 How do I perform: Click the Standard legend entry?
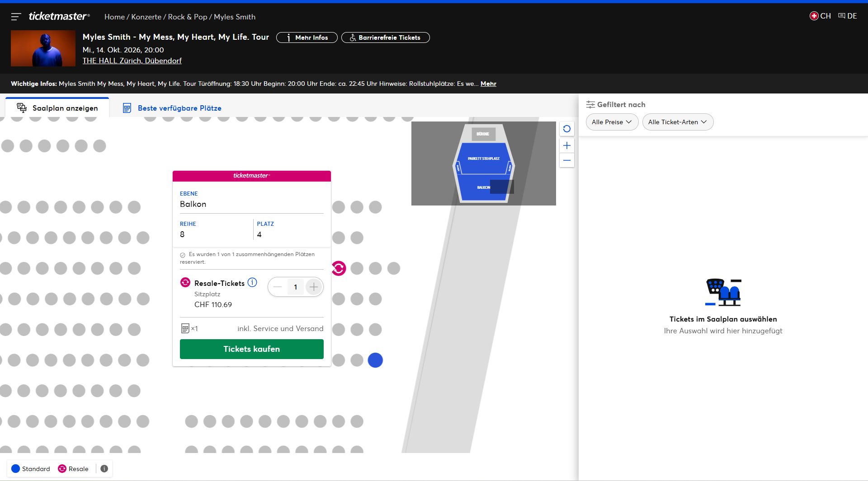[31, 469]
